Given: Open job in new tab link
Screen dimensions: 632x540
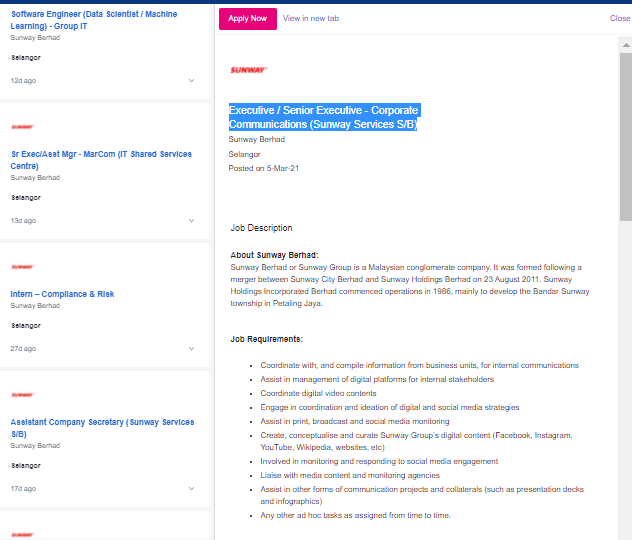Looking at the screenshot, I should (x=311, y=19).
